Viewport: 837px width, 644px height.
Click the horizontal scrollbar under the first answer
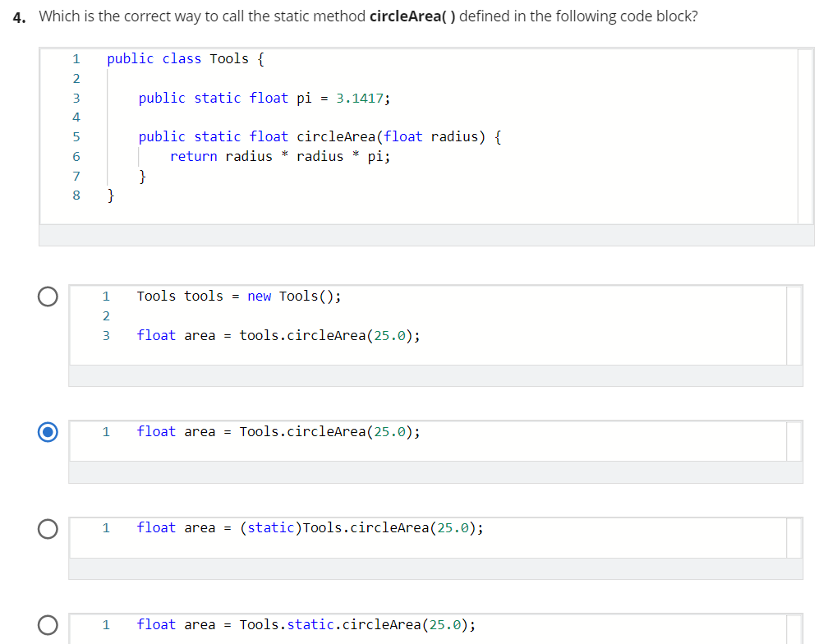(x=435, y=376)
